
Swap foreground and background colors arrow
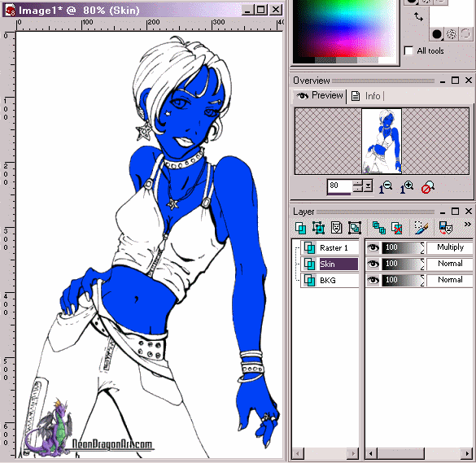(x=418, y=17)
